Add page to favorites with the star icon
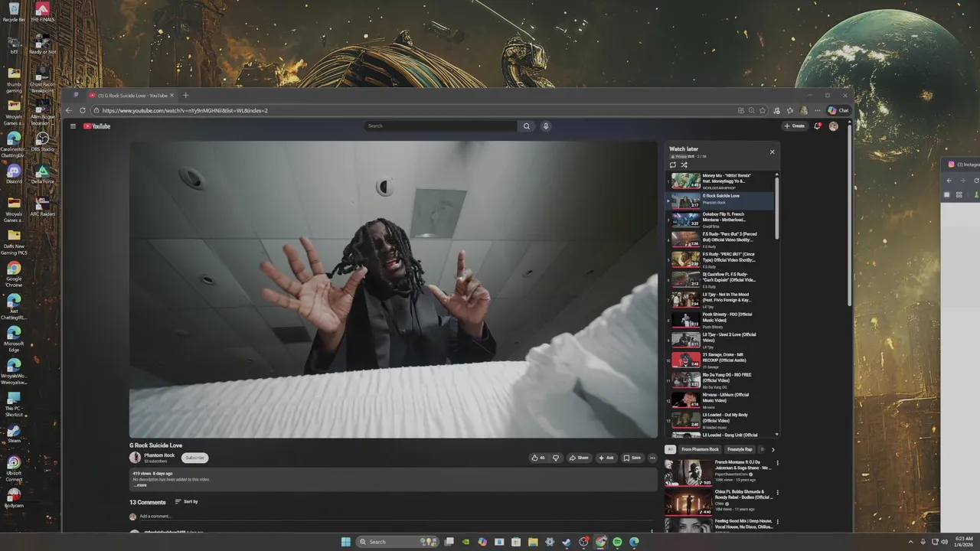Viewport: 980px width, 551px height. tap(763, 110)
